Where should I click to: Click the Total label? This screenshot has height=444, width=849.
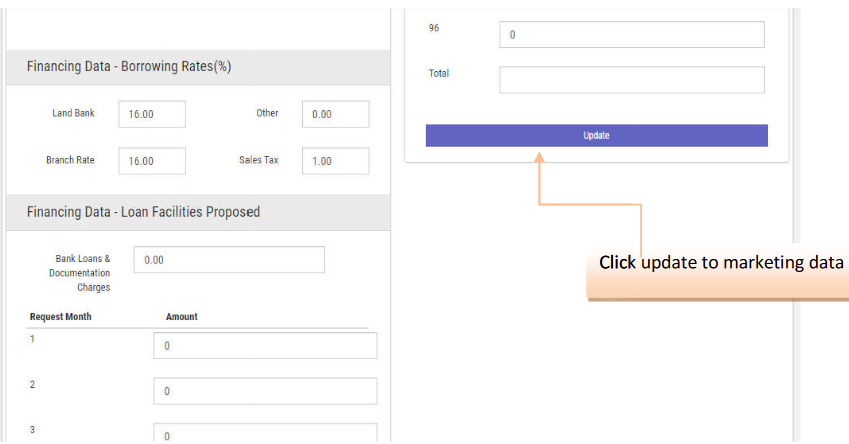click(x=438, y=73)
